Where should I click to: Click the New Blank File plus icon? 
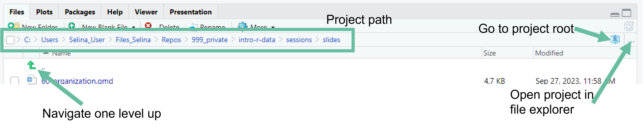(72, 25)
